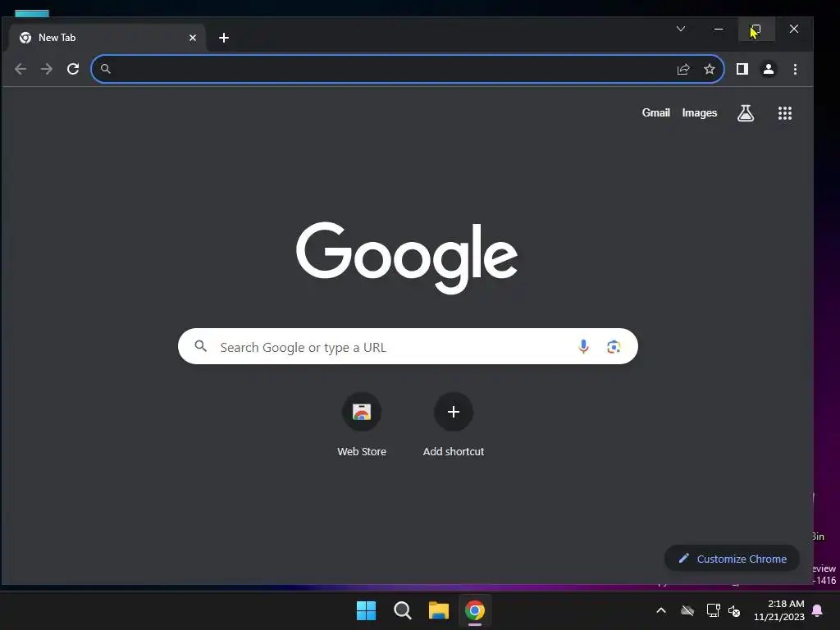Open Search Labs flask icon
Viewport: 840px width, 630px height.
(746, 113)
